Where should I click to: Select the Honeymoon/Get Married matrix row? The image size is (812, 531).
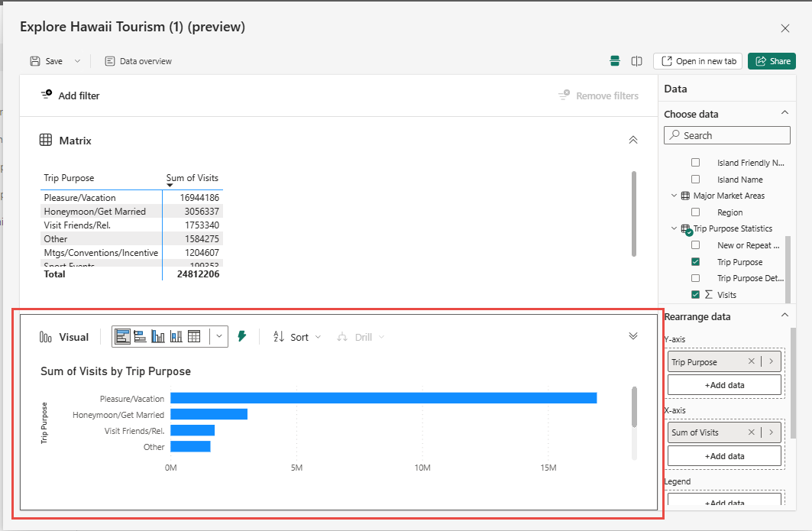(x=131, y=212)
